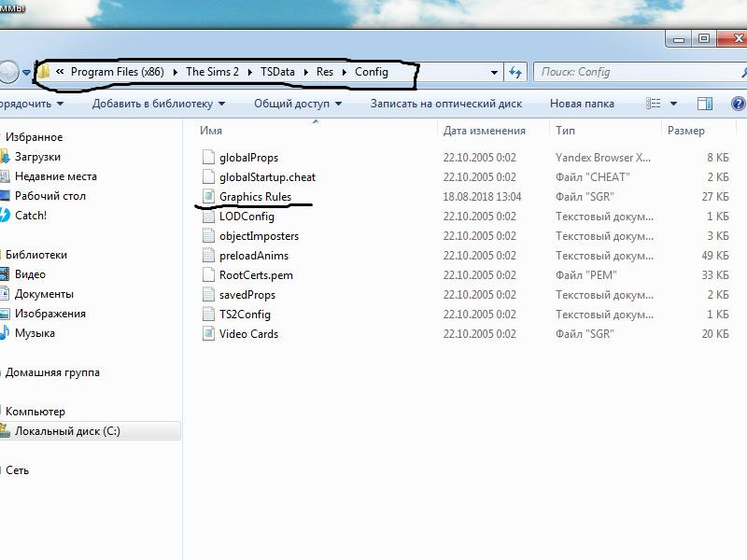
Task: Click the globalProps file icon
Action: click(x=208, y=157)
